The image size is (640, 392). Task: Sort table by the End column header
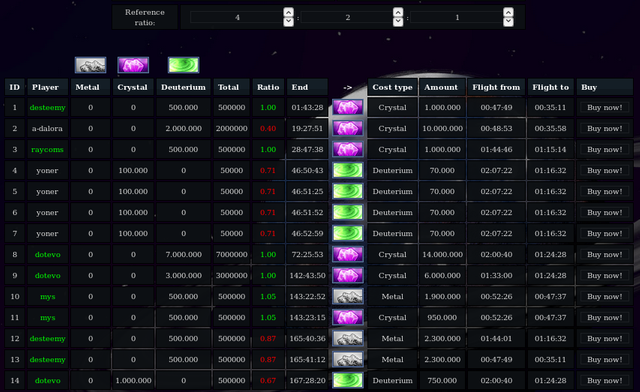tap(307, 87)
